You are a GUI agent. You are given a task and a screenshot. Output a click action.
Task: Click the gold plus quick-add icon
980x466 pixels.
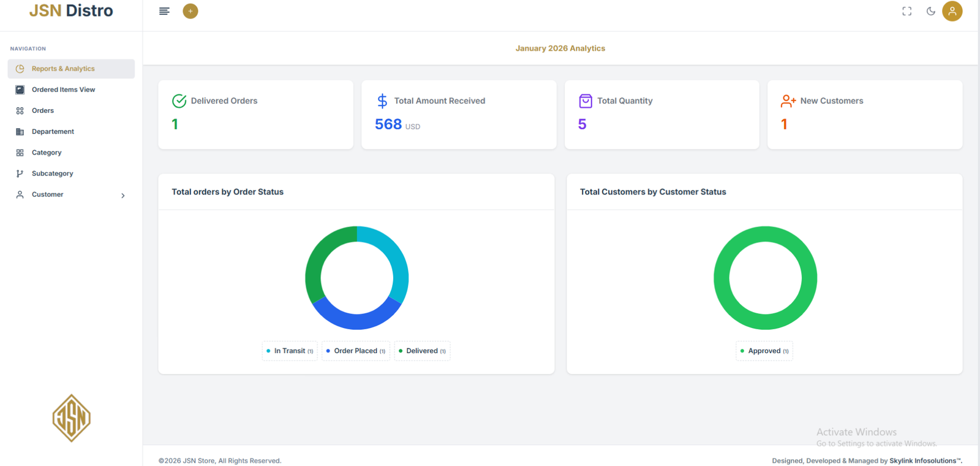pos(190,11)
